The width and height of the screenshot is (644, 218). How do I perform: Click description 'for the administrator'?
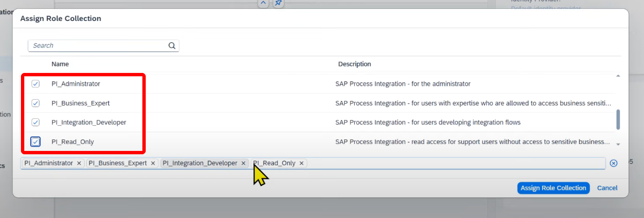(x=403, y=84)
